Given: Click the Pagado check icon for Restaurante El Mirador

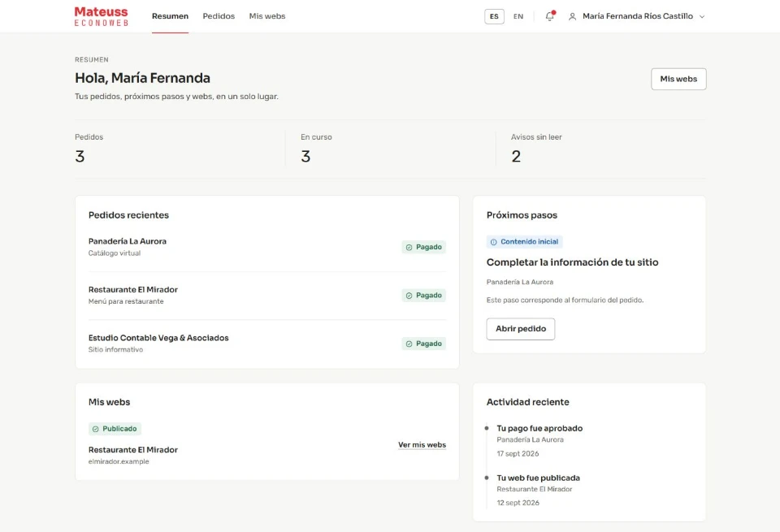Looking at the screenshot, I should click(409, 296).
